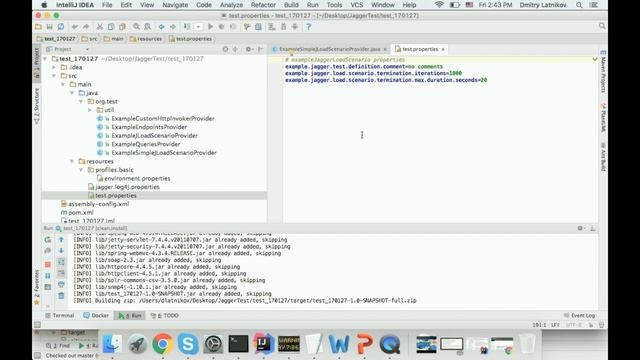Hide the Project tool window

(x=260, y=49)
